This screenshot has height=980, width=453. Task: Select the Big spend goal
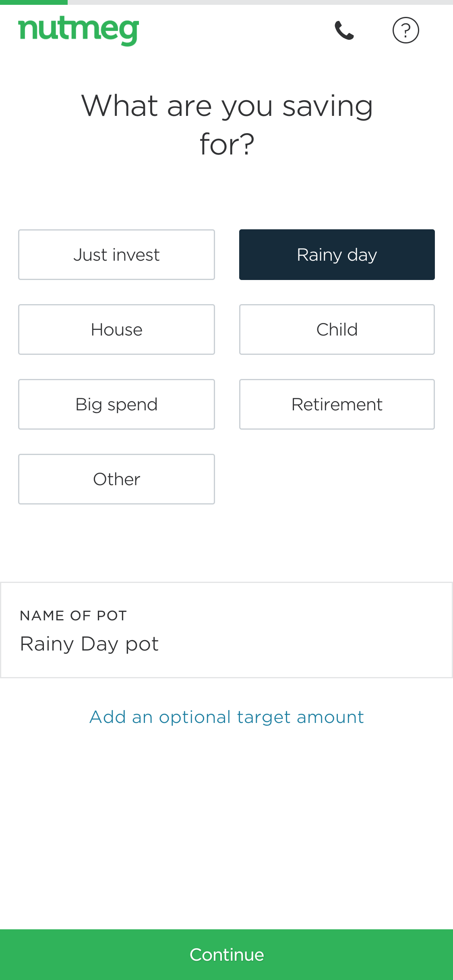click(x=116, y=404)
